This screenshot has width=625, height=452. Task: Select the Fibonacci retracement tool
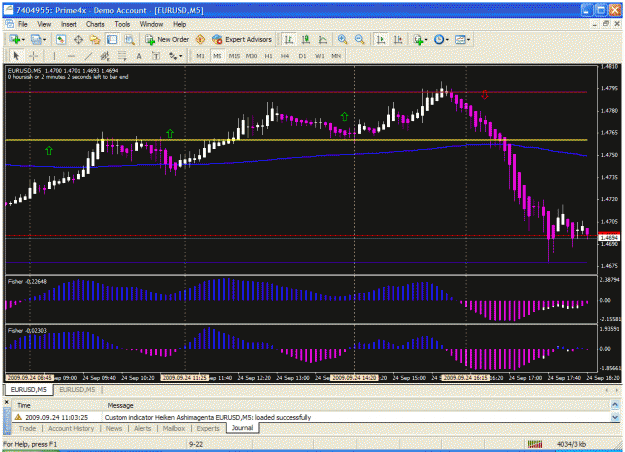pos(122,56)
